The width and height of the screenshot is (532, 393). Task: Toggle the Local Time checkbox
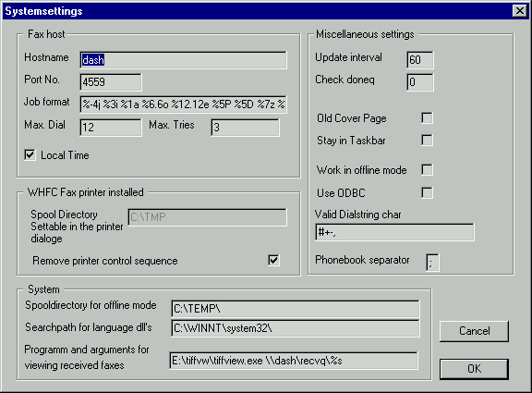click(x=30, y=155)
